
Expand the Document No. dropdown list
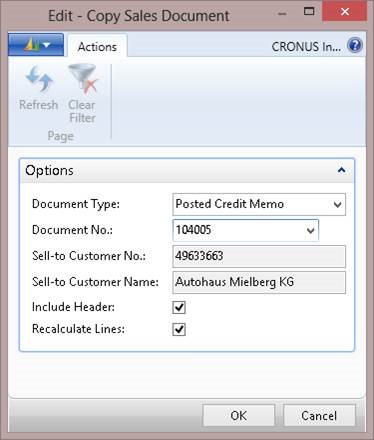(310, 230)
